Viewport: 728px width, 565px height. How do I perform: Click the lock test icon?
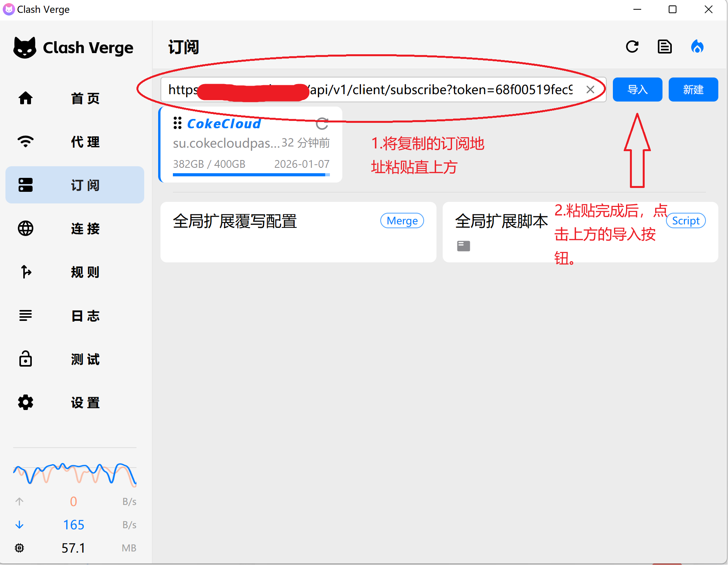(x=26, y=358)
